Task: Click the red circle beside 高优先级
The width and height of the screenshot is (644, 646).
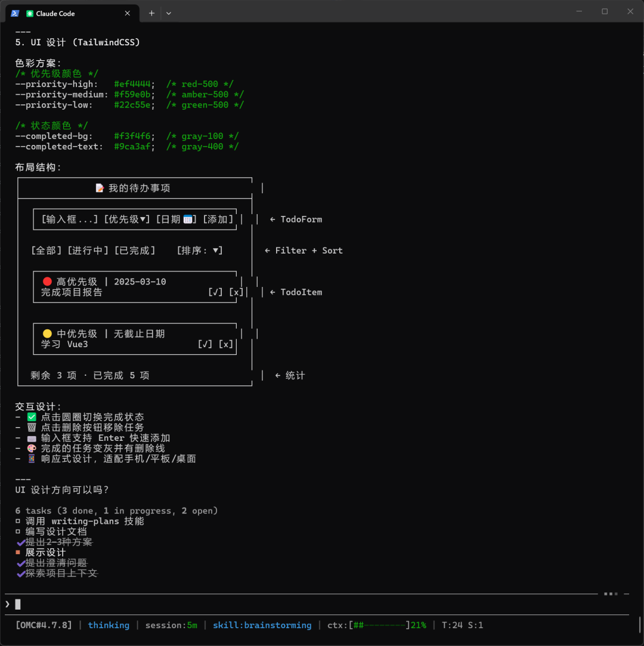Action: (47, 282)
